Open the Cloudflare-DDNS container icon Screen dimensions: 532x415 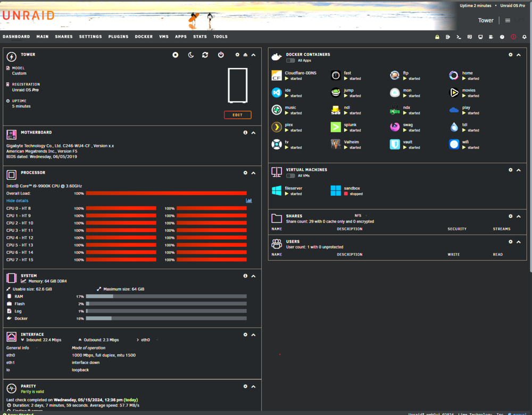click(277, 76)
